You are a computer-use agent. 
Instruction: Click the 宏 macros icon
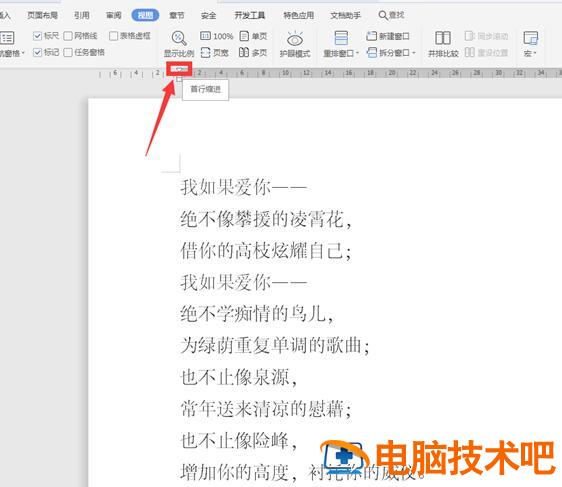click(x=530, y=38)
